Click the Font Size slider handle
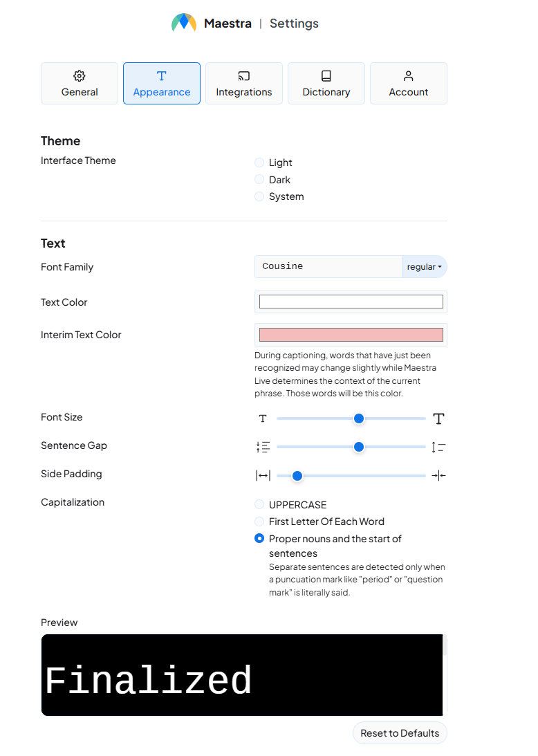The height and width of the screenshot is (756, 538). [x=359, y=418]
